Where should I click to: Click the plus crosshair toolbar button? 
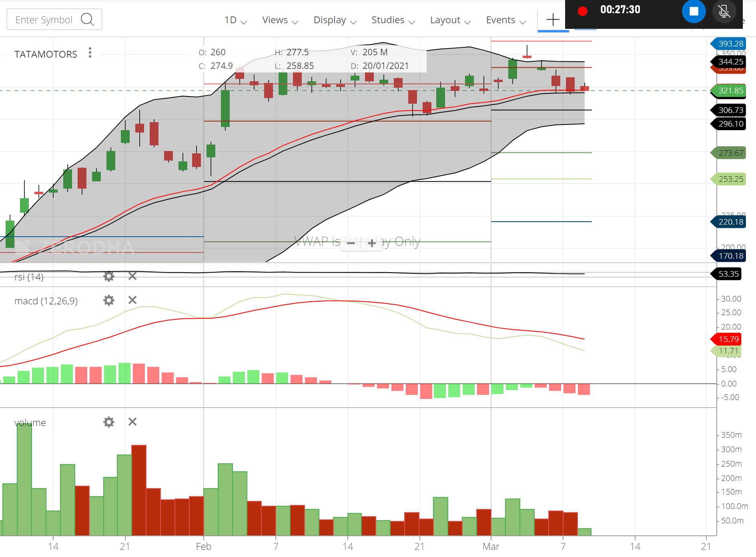click(553, 19)
